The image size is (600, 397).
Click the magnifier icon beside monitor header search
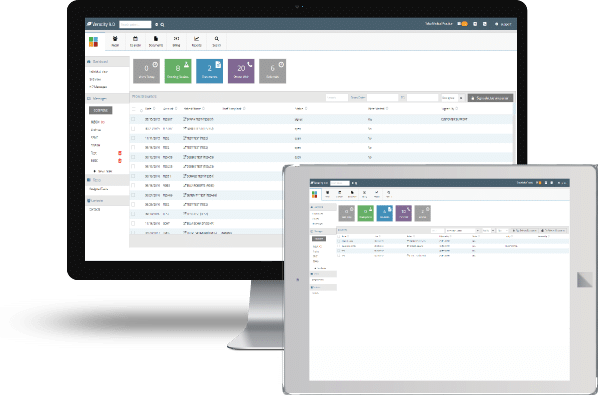coord(162,25)
